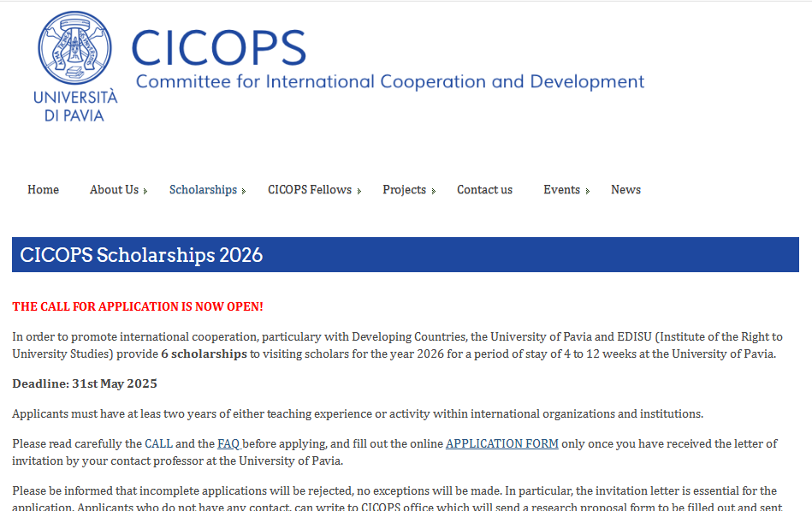Click the Committee for International Cooperation and Development subtitle
The height and width of the screenshot is (511, 812).
pyautogui.click(x=390, y=82)
